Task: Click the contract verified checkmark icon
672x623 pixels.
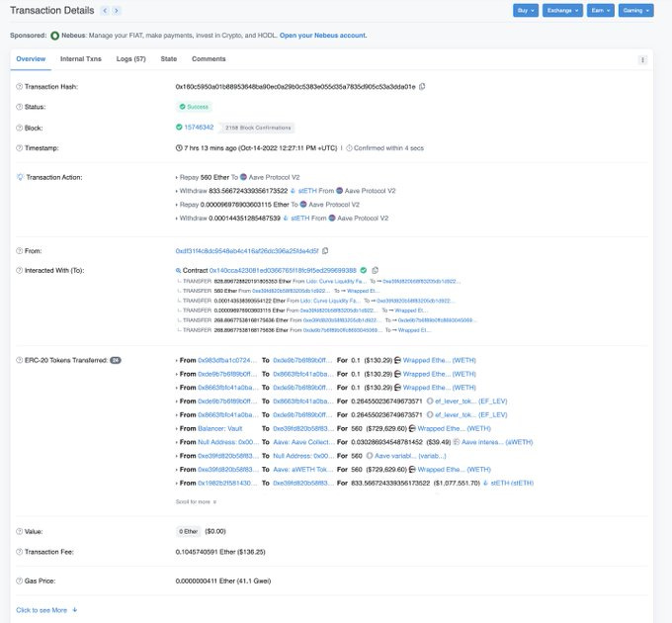Action: tap(364, 270)
